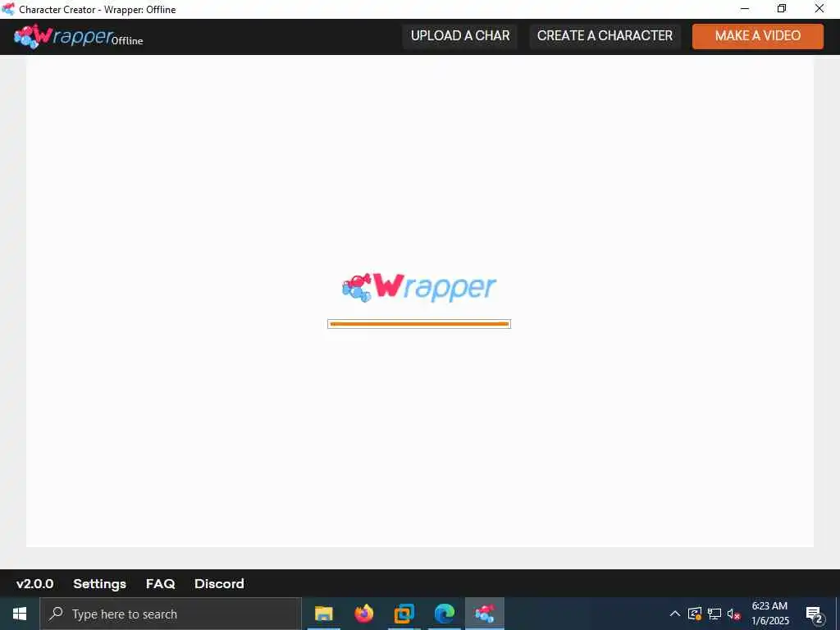Click the taskbar clock and date
Screen dimensions: 840x630
coord(769,614)
